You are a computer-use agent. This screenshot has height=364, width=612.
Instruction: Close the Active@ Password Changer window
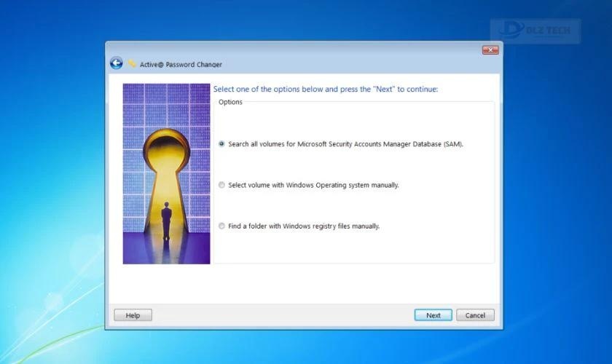point(490,50)
